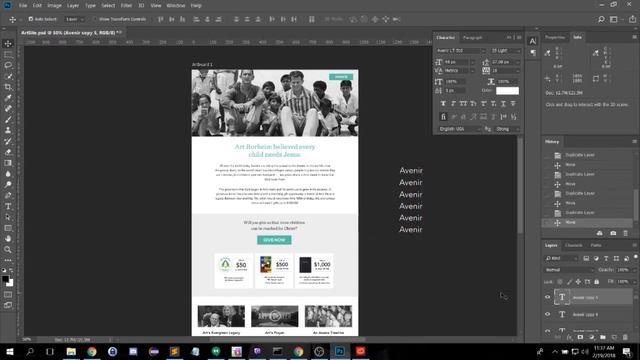Toggle the type layer filter T icon
This screenshot has height=360, width=640.
(x=606, y=258)
